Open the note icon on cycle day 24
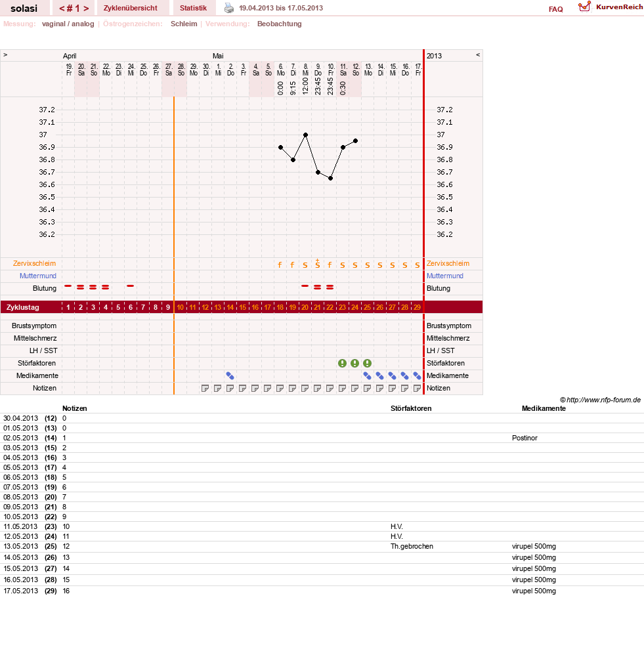The height and width of the screenshot is (657, 644). (355, 389)
